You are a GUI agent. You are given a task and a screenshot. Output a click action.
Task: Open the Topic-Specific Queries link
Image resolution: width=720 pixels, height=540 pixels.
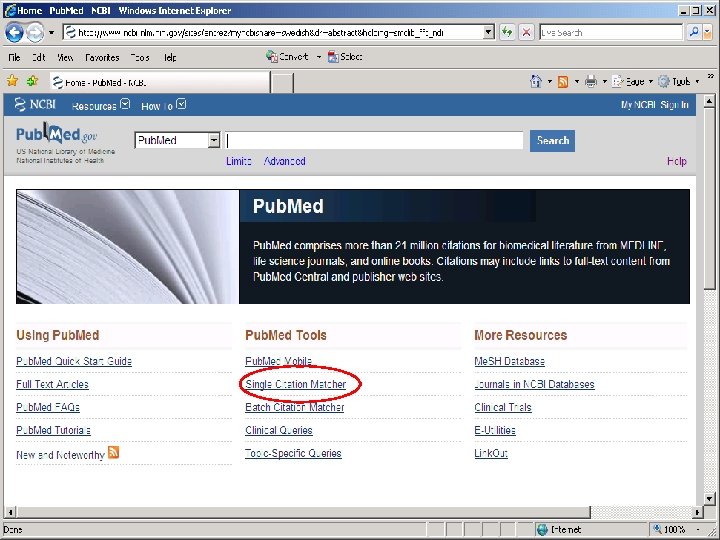click(x=293, y=453)
